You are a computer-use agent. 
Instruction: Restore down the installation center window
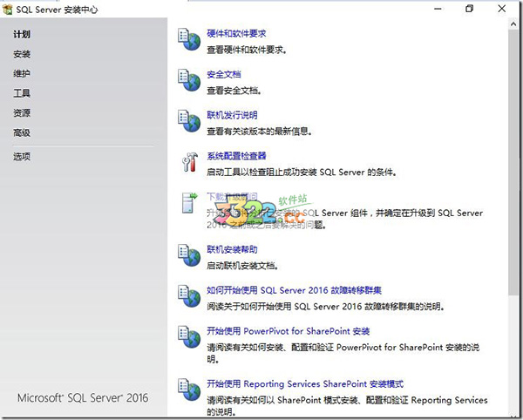coord(469,9)
